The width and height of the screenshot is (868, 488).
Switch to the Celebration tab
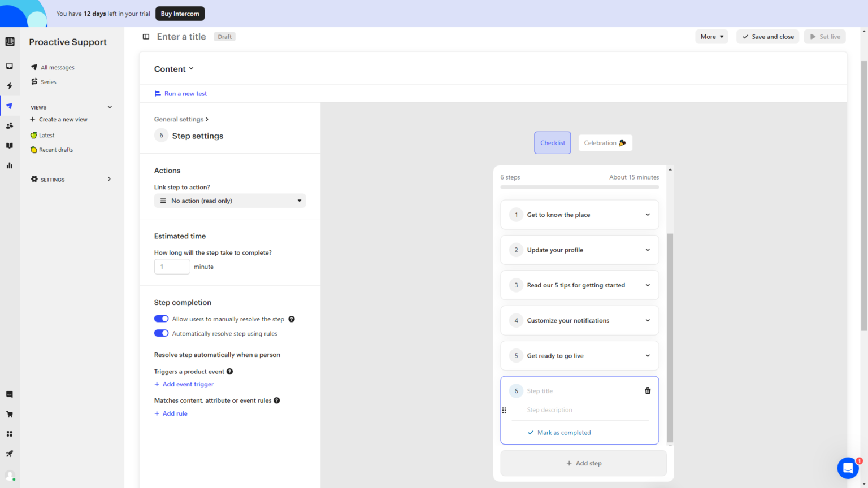pyautogui.click(x=605, y=142)
